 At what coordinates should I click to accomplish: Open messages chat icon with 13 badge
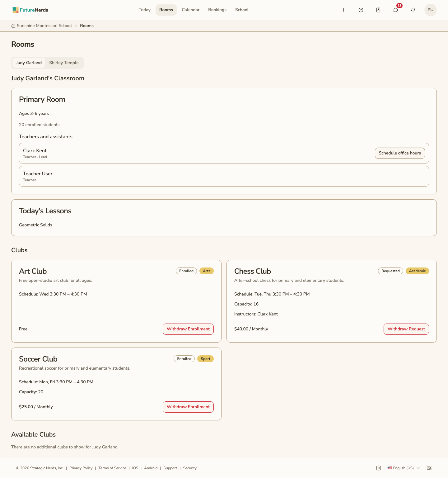click(x=396, y=10)
